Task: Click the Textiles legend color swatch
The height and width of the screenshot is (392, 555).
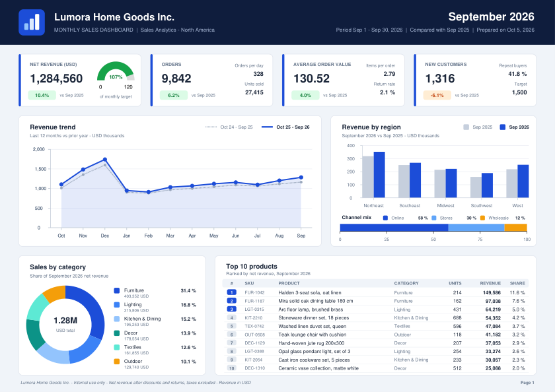Action: click(117, 347)
